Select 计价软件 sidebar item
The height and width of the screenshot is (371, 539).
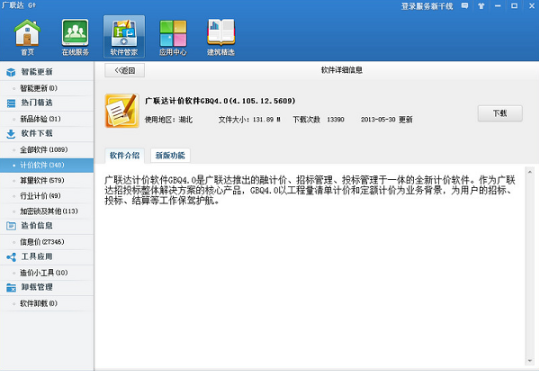tap(47, 165)
